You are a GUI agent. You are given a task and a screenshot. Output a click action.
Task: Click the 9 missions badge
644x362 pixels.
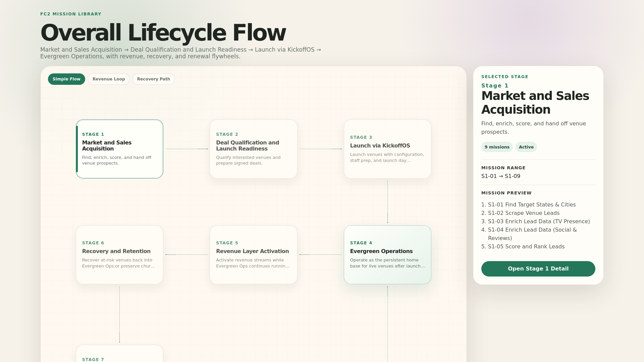pyautogui.click(x=497, y=147)
